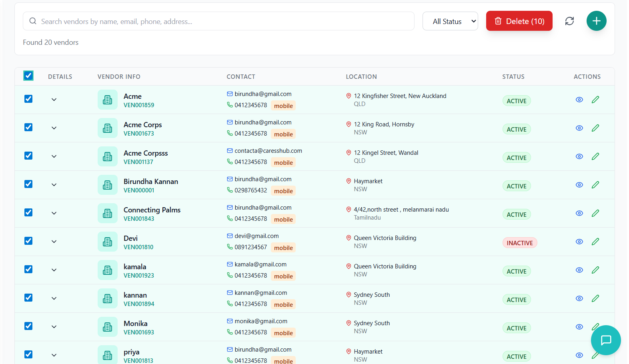View details of Acme VEN001859 with eye icon
This screenshot has height=364, width=629.
(x=579, y=100)
